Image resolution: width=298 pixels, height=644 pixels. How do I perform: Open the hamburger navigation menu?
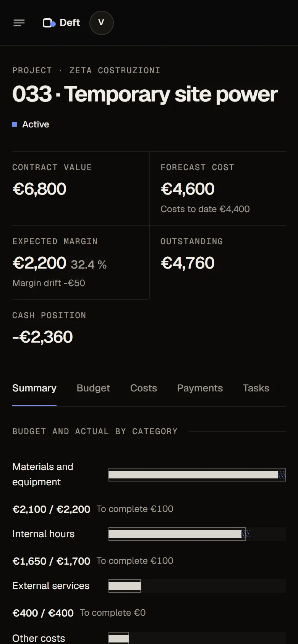(19, 23)
